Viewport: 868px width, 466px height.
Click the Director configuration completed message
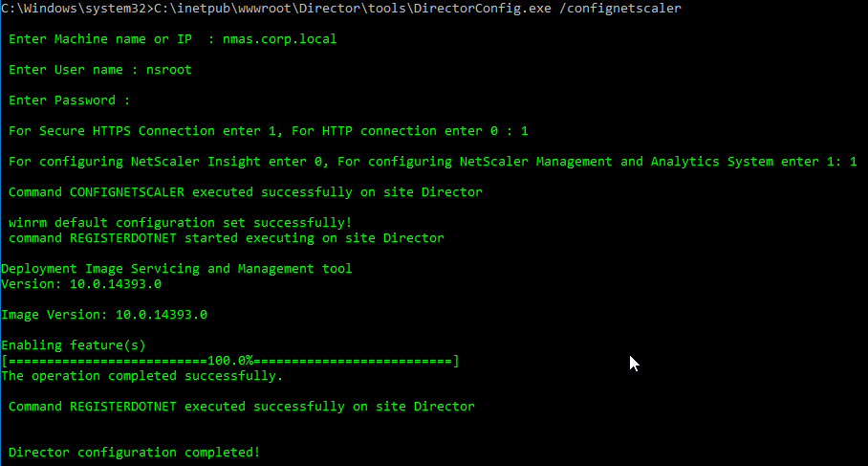(x=134, y=453)
